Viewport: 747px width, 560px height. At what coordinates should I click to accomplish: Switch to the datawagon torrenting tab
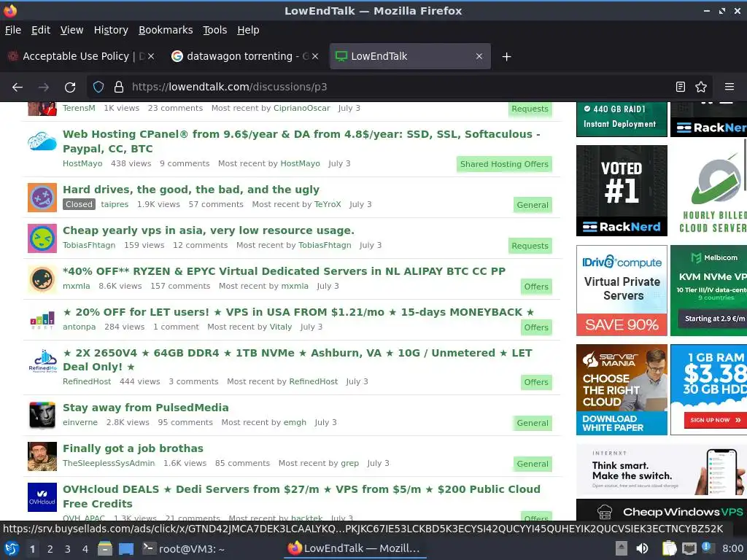click(245, 56)
